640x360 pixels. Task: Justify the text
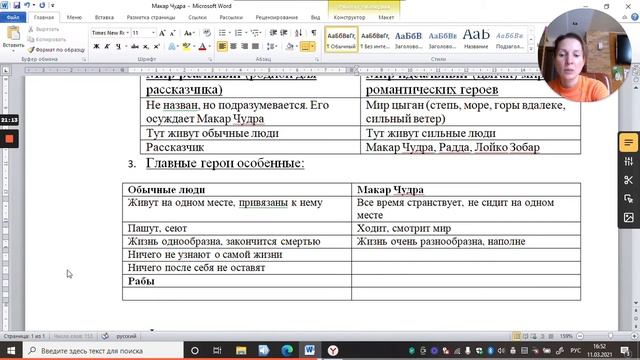tap(255, 47)
